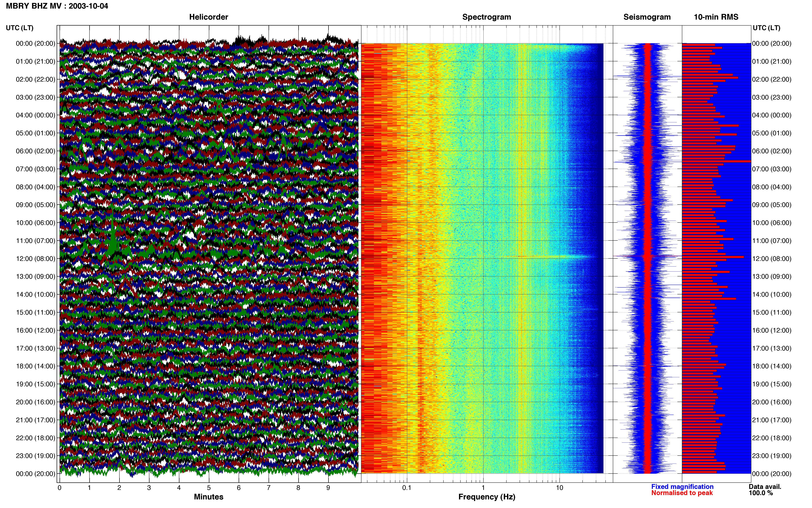Click the Frequency (Hz) axis label
This screenshot has width=812, height=508.
pyautogui.click(x=487, y=497)
